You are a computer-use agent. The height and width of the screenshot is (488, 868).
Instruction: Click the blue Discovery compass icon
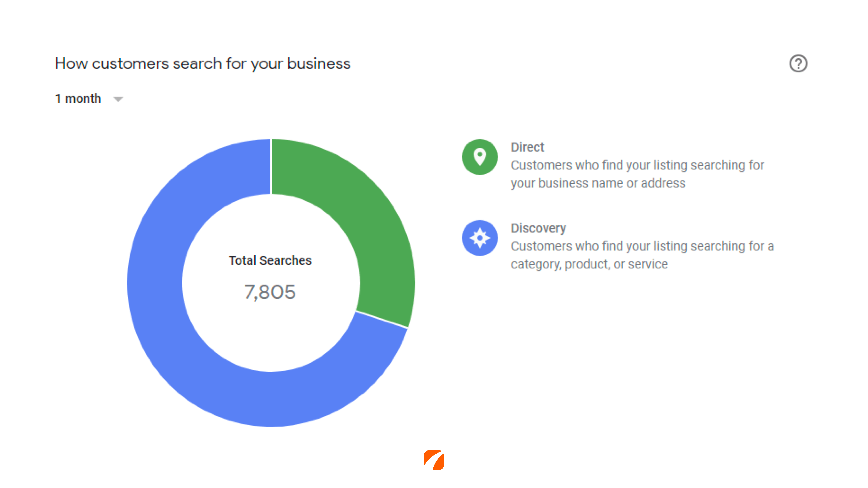point(479,238)
